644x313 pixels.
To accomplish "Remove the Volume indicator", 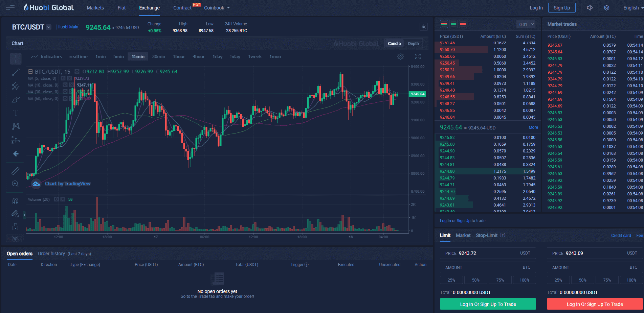I will [63, 199].
